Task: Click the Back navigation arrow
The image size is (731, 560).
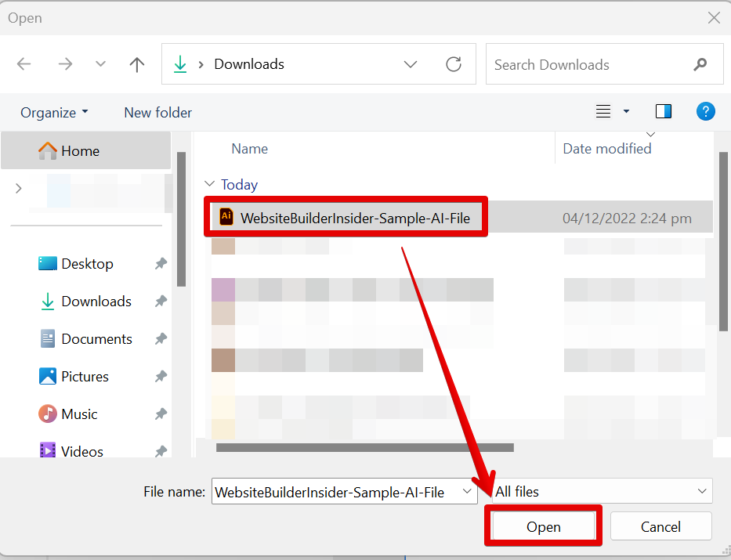Action: tap(24, 65)
